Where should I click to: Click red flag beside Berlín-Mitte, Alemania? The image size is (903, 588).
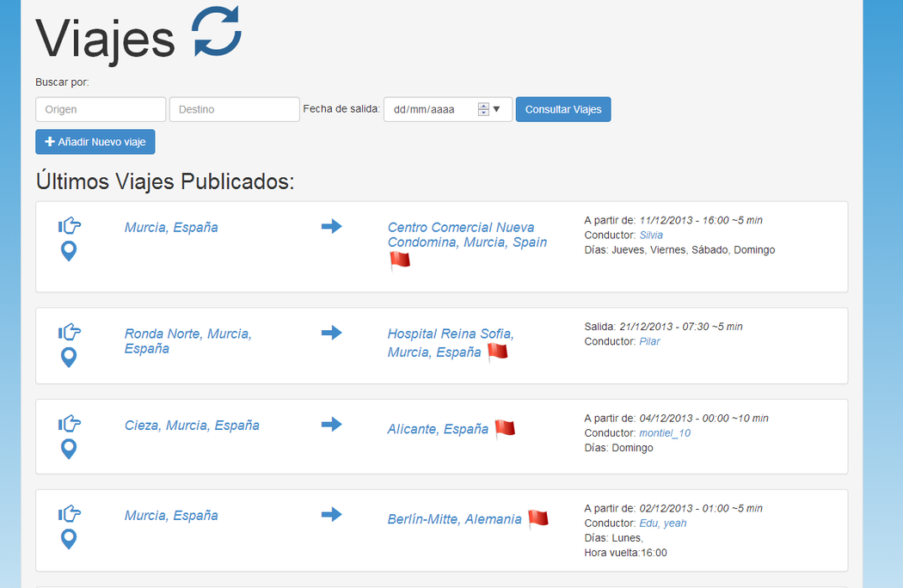pyautogui.click(x=537, y=518)
